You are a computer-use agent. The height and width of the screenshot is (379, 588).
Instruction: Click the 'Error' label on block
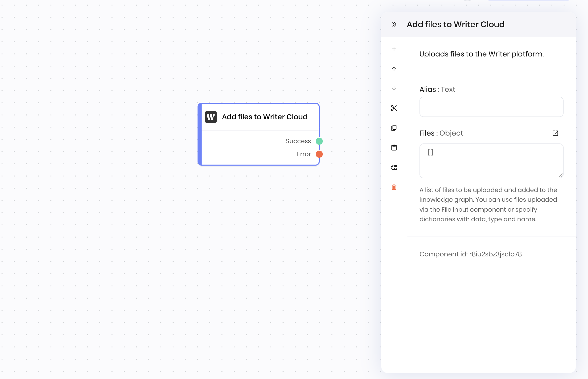(304, 154)
